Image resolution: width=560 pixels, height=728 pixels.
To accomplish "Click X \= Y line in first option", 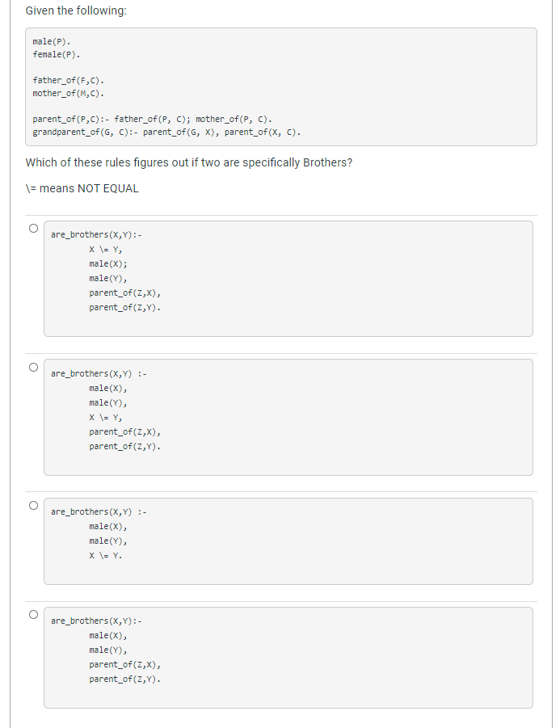I will (101, 249).
